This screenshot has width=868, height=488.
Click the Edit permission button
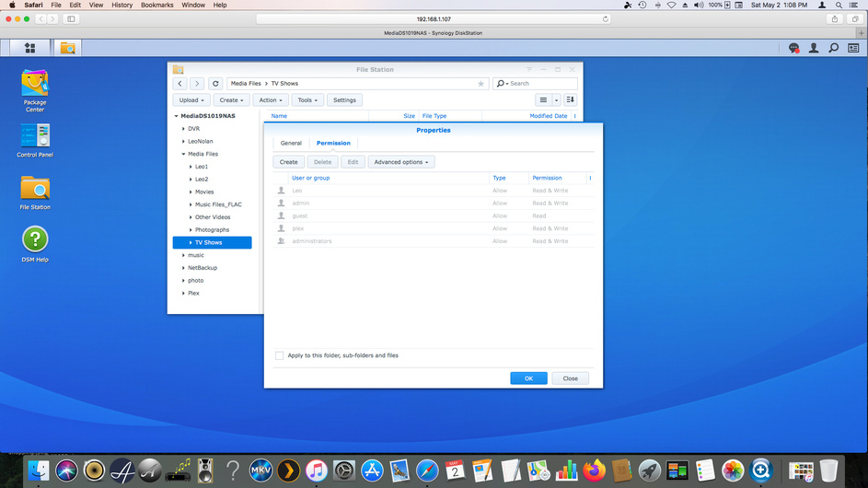tap(353, 162)
